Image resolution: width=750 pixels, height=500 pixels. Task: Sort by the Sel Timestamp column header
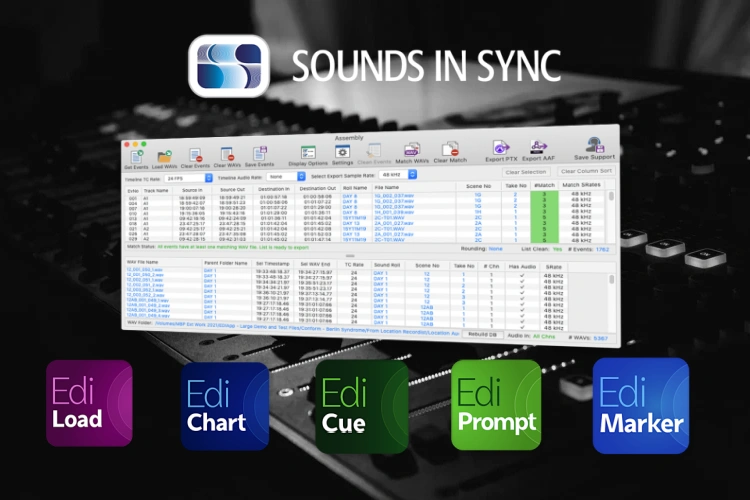273,264
